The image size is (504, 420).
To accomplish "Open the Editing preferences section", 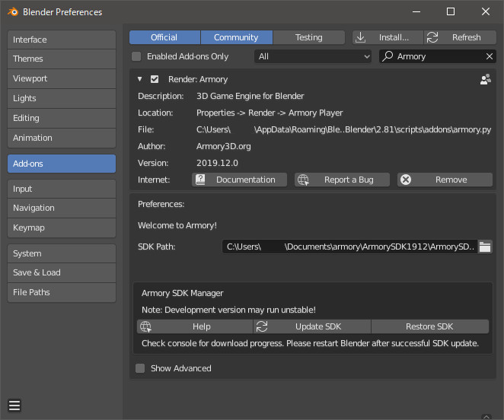I will pos(62,118).
